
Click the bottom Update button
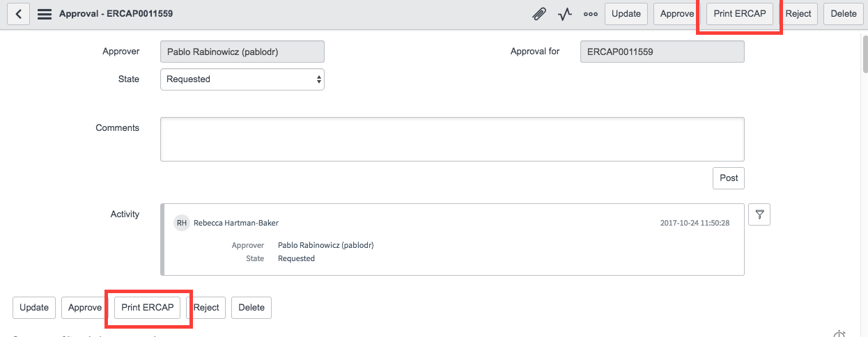(x=34, y=308)
